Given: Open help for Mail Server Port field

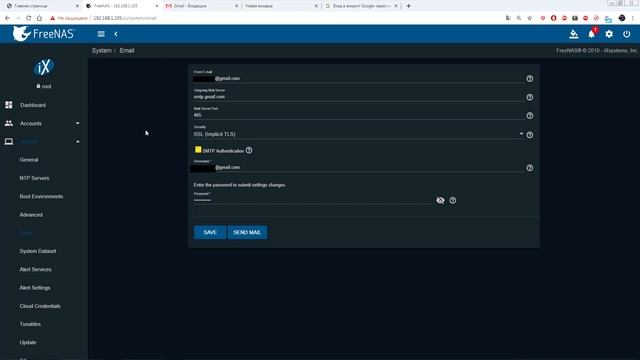Looking at the screenshot, I should click(x=529, y=116).
